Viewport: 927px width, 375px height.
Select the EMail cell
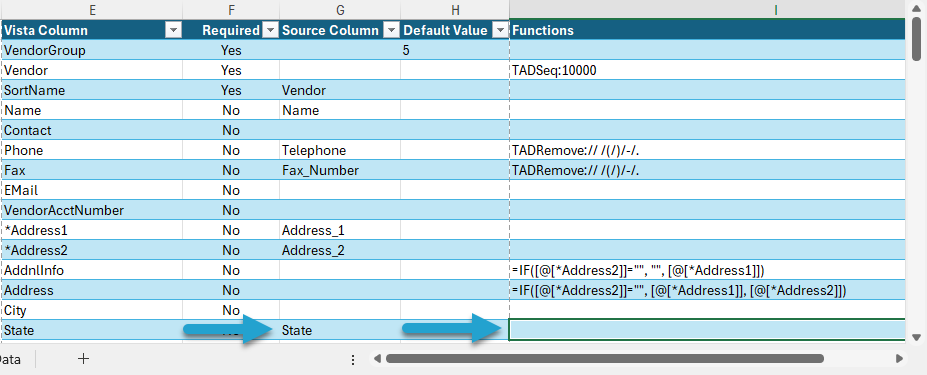pyautogui.click(x=92, y=190)
